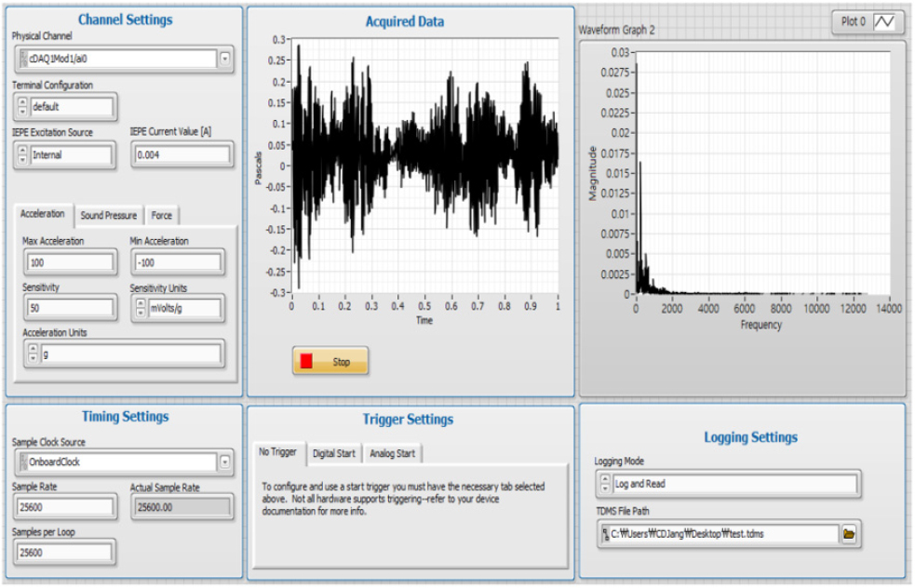Click the IEPE Excitation Source stepper arrows
The width and height of the screenshot is (915, 588).
point(22,155)
